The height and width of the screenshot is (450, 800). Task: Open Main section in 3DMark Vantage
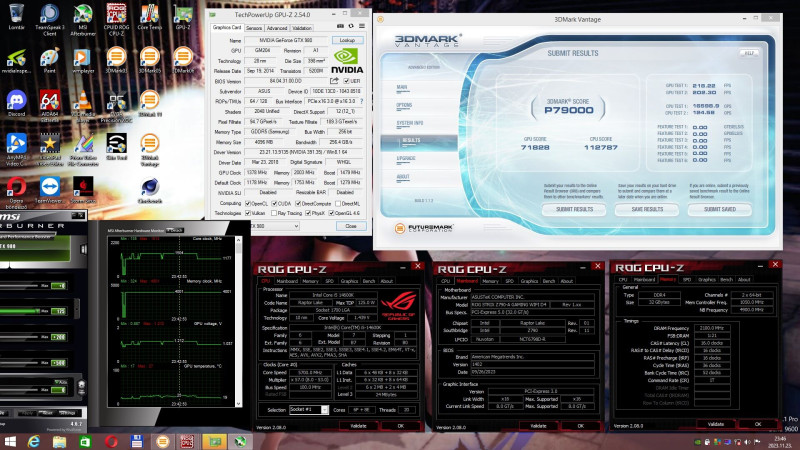(x=402, y=87)
